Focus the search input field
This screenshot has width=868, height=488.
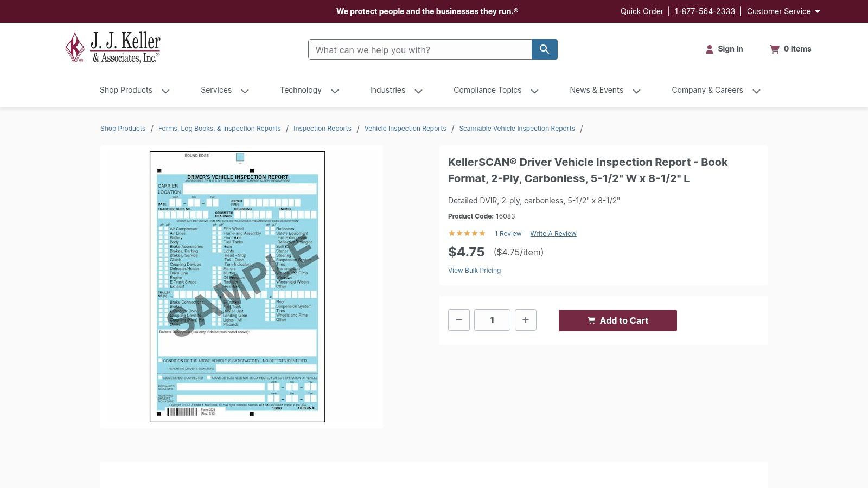point(420,49)
